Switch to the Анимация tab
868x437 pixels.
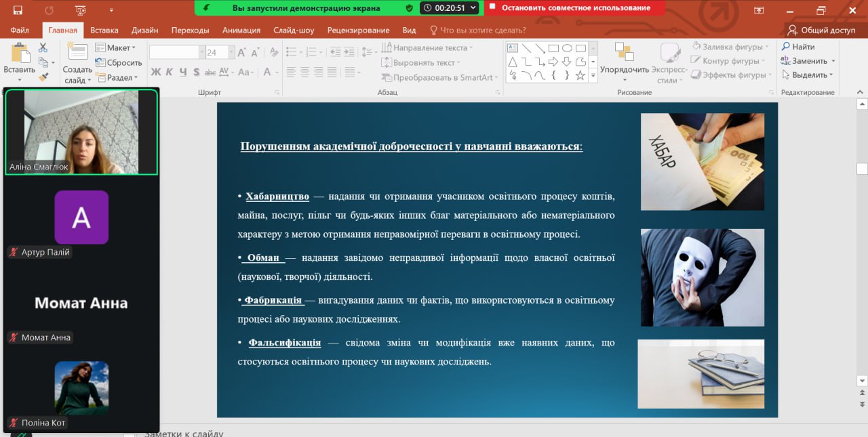tap(241, 30)
